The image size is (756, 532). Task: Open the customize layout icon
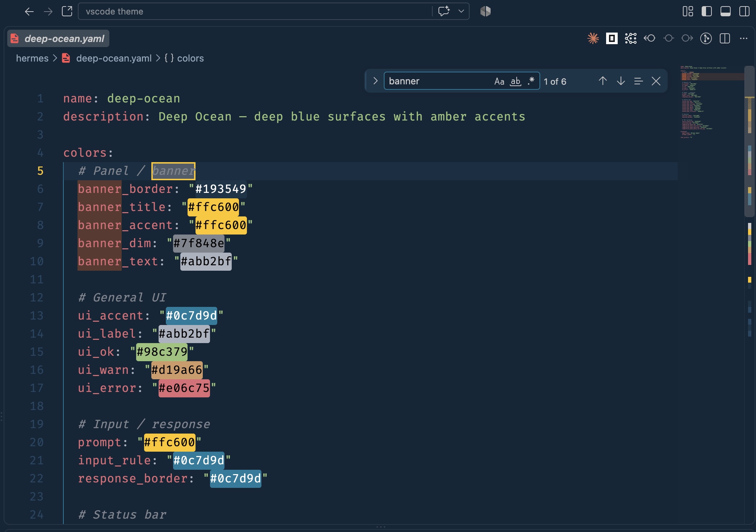(688, 11)
